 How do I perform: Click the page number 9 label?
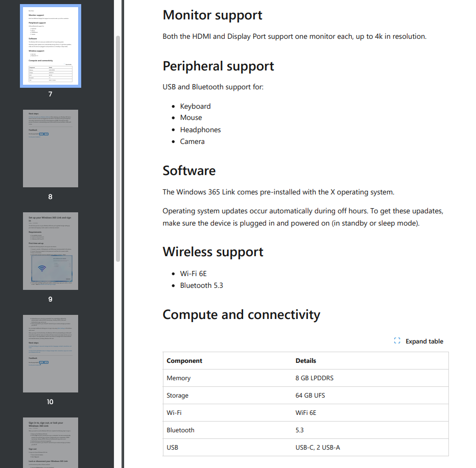(x=51, y=300)
